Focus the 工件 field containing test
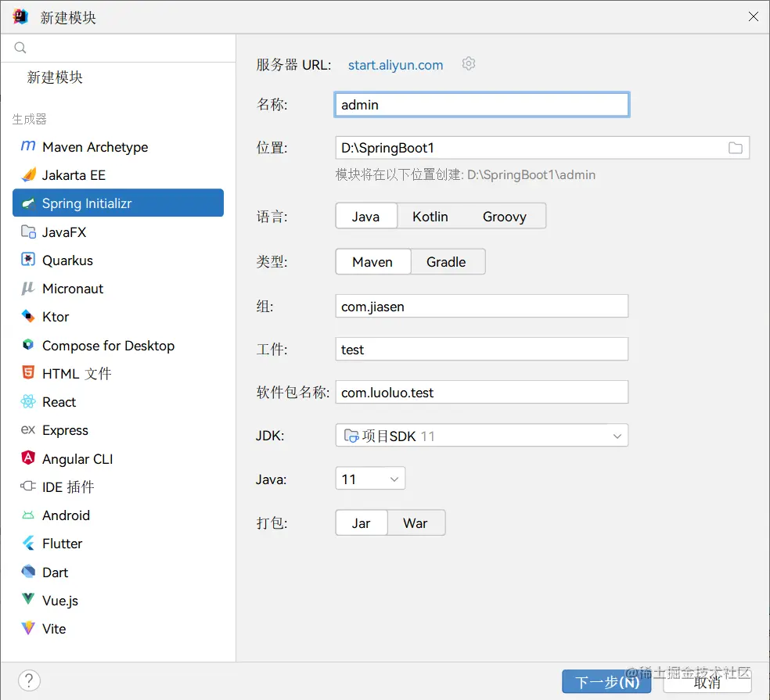Image resolution: width=770 pixels, height=700 pixels. click(x=482, y=349)
